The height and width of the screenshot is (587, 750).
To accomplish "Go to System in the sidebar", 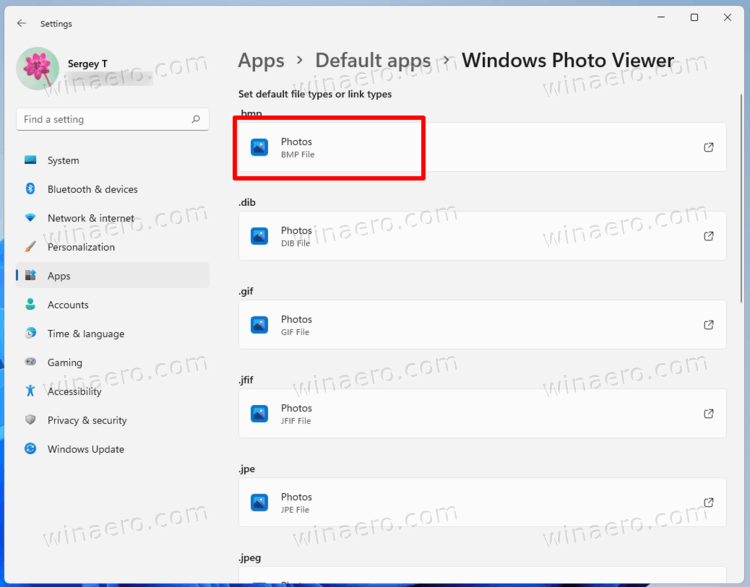I will (112, 160).
